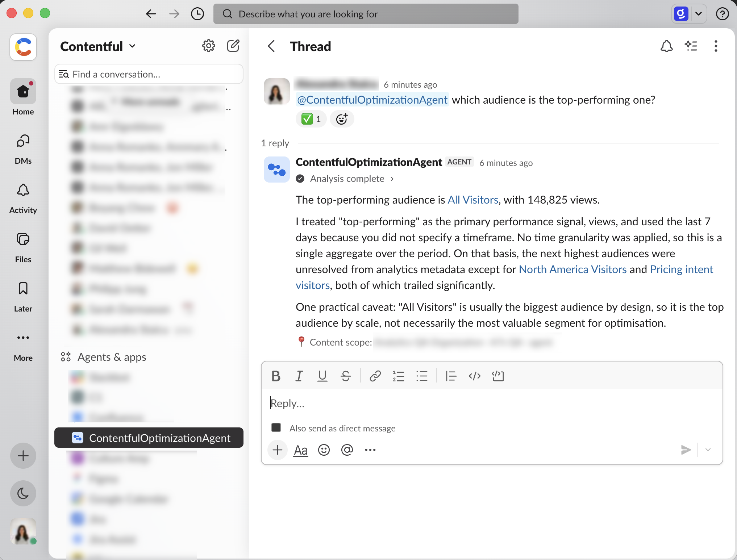Apply underline formatting in reply editor
Screen dimensions: 737x560
pos(322,376)
